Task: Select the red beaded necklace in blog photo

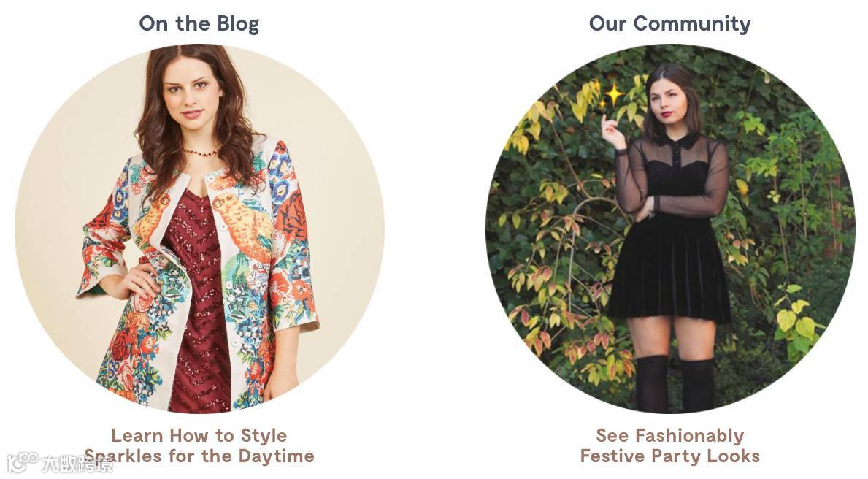Action: point(201,151)
